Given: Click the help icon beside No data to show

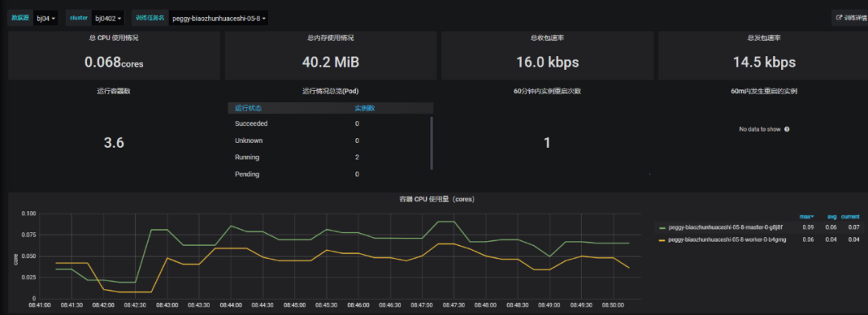Looking at the screenshot, I should [x=787, y=129].
